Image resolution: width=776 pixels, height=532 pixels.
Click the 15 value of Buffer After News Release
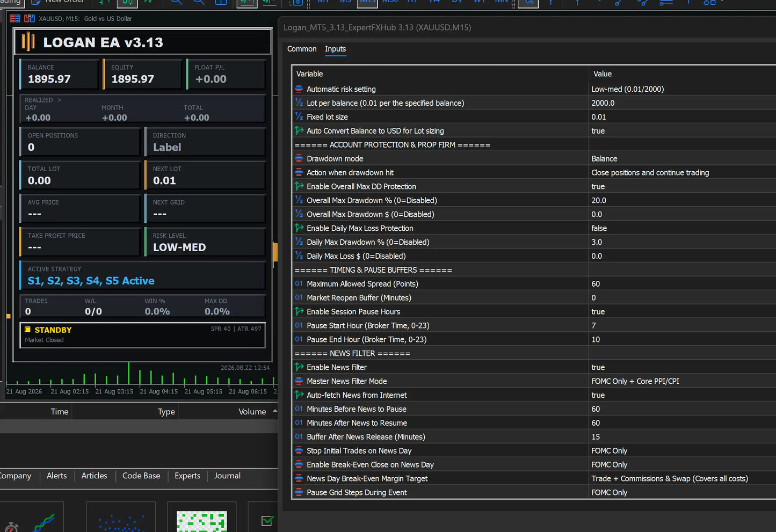tap(596, 437)
